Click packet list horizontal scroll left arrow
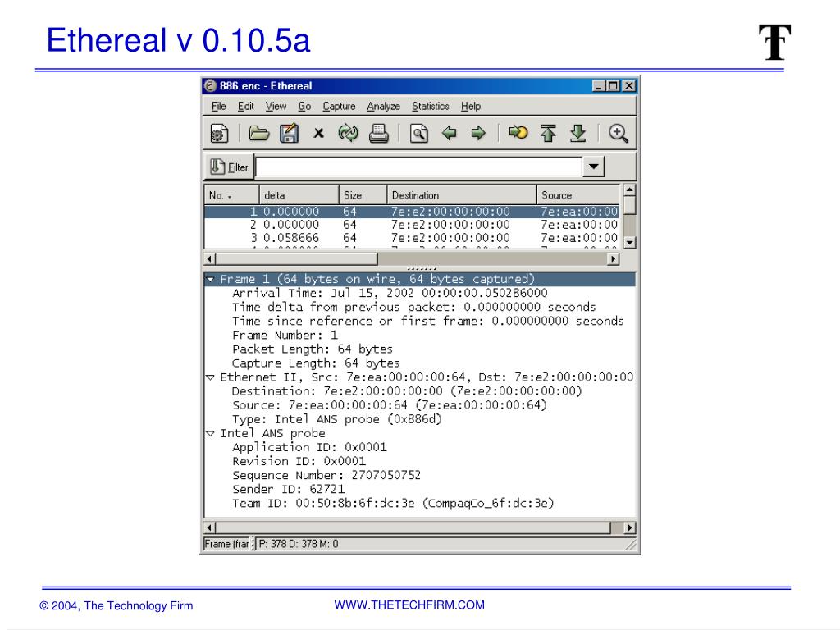 coord(210,259)
